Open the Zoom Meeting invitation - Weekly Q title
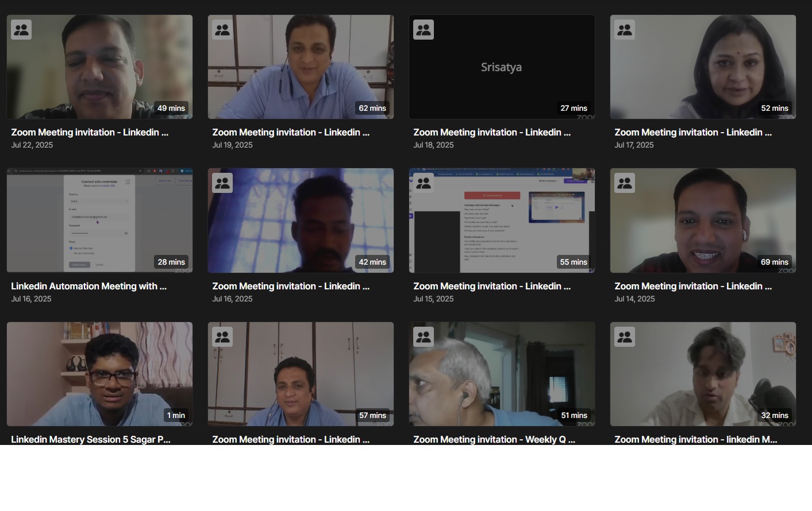Image resolution: width=812 pixels, height=511 pixels. pyautogui.click(x=494, y=439)
